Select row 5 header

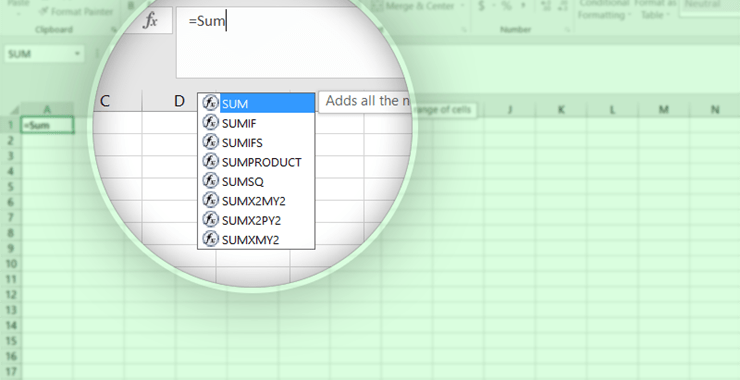[10, 186]
